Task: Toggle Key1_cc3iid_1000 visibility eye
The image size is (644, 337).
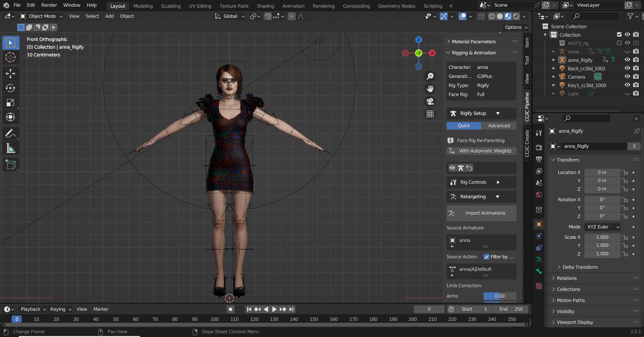Action: [x=628, y=85]
